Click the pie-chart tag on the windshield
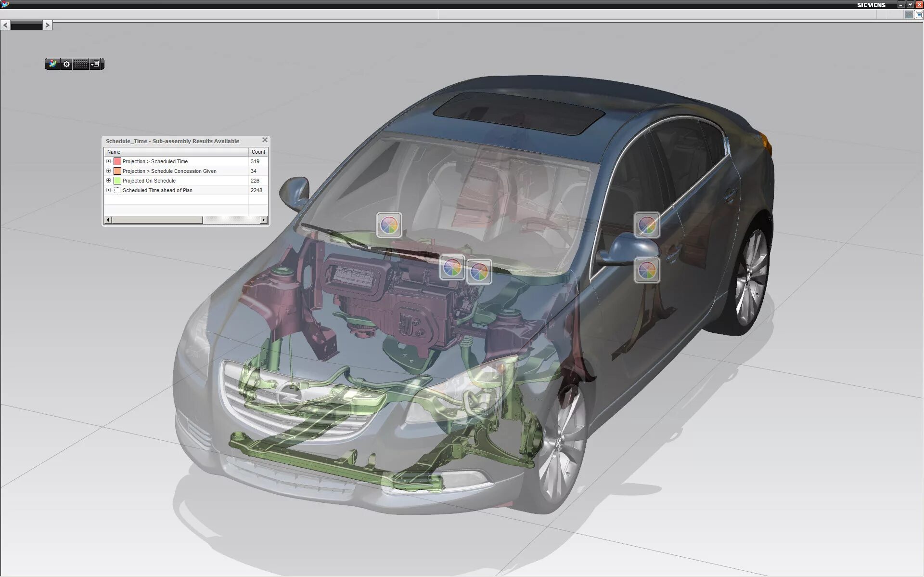 (389, 225)
